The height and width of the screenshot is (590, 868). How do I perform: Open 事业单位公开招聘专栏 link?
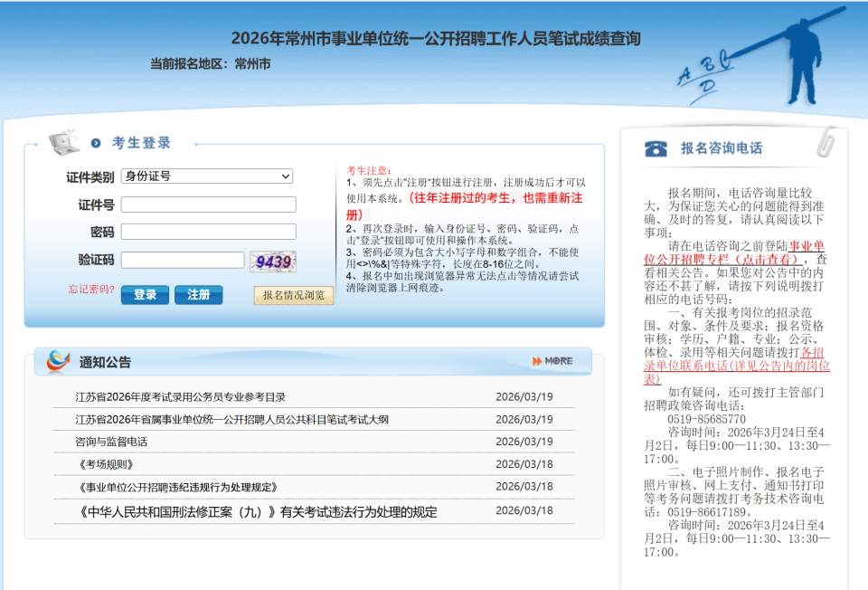click(x=734, y=252)
